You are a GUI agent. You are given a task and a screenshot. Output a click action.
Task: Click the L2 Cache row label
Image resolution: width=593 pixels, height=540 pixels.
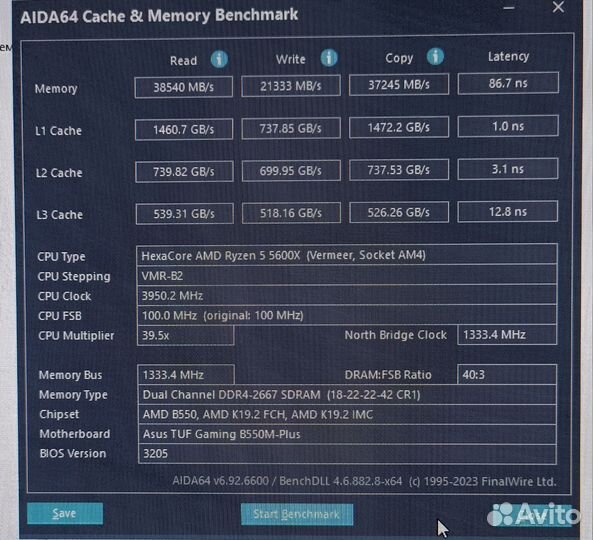point(59,173)
